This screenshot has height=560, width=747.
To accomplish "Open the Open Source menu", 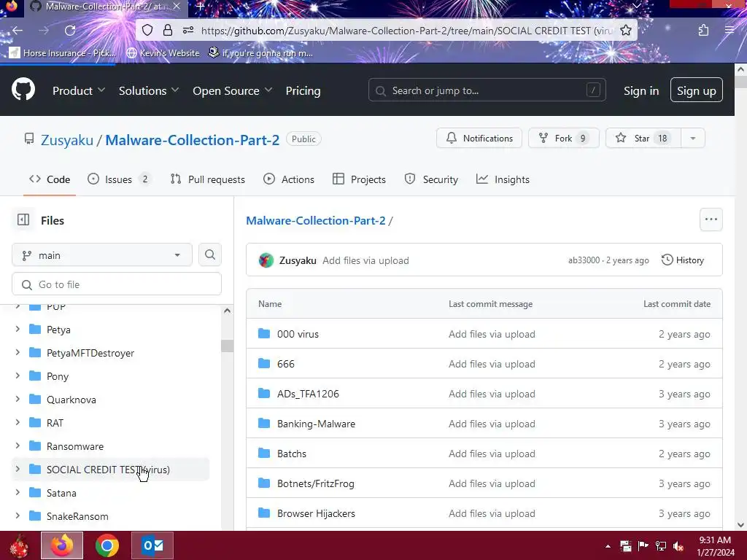I will (x=233, y=91).
